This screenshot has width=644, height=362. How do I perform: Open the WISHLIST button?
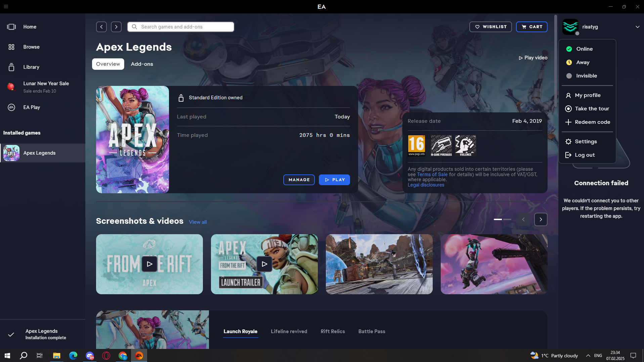click(x=490, y=27)
